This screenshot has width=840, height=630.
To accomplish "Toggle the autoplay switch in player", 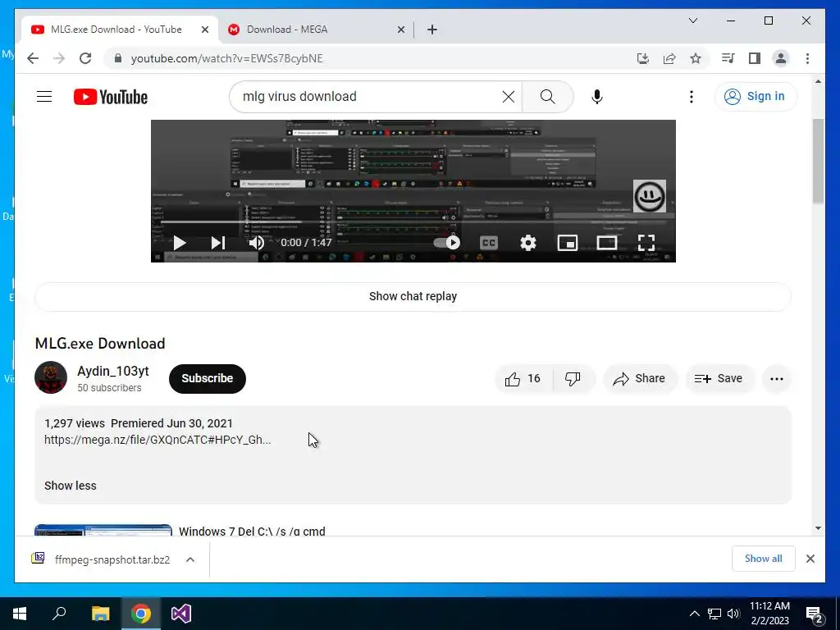I will 447,243.
